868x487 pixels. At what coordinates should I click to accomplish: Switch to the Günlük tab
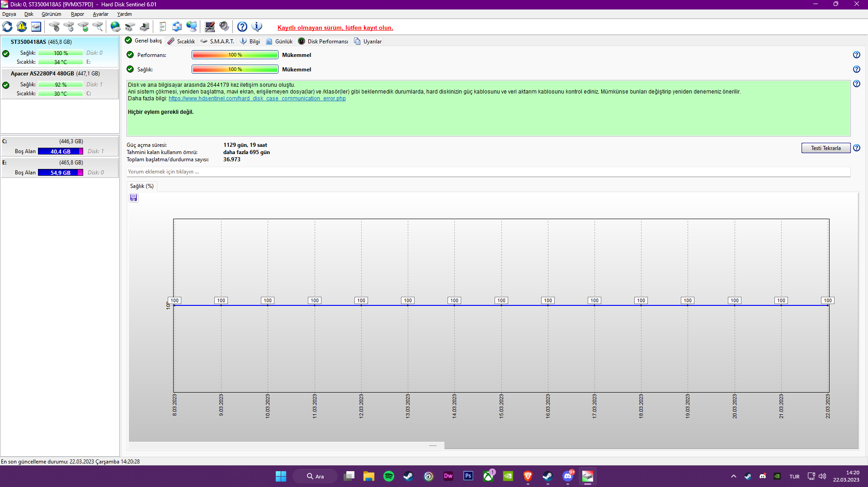(279, 41)
